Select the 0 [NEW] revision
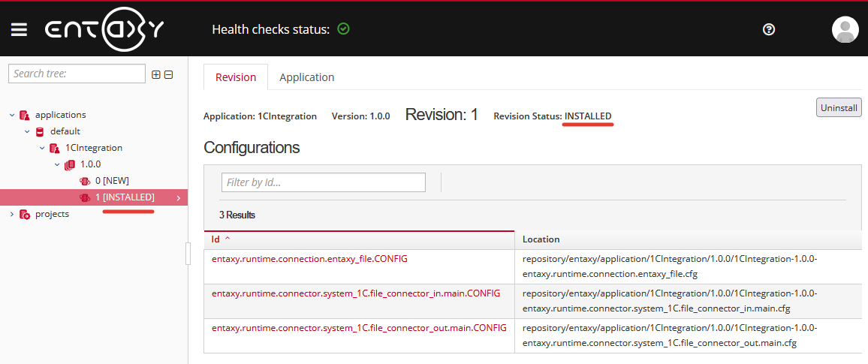 click(112, 181)
